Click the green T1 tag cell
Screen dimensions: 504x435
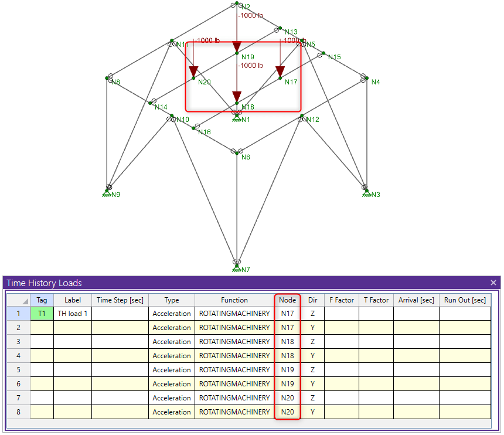click(42, 314)
